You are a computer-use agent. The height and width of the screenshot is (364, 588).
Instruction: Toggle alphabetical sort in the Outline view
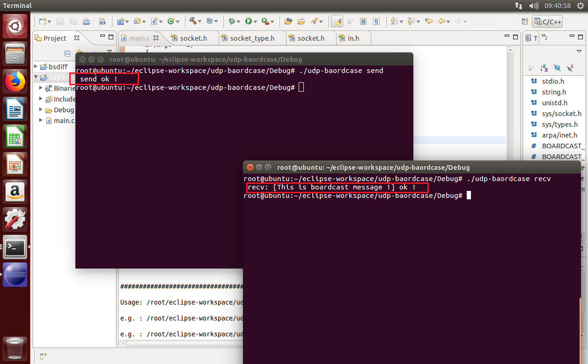[x=544, y=68]
